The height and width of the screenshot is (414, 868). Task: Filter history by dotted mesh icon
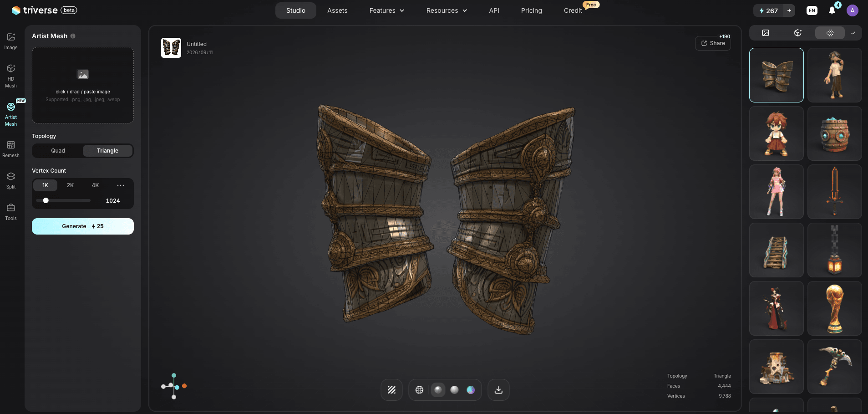coord(830,33)
